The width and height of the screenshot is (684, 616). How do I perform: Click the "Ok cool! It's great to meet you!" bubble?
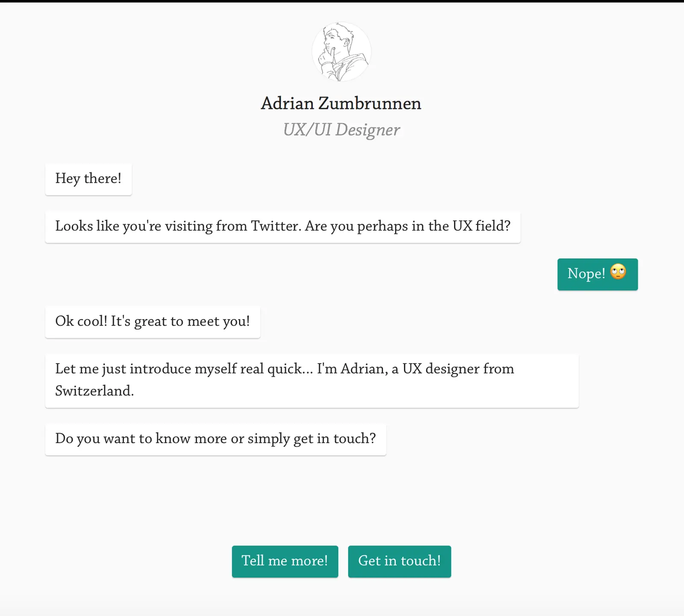click(152, 322)
